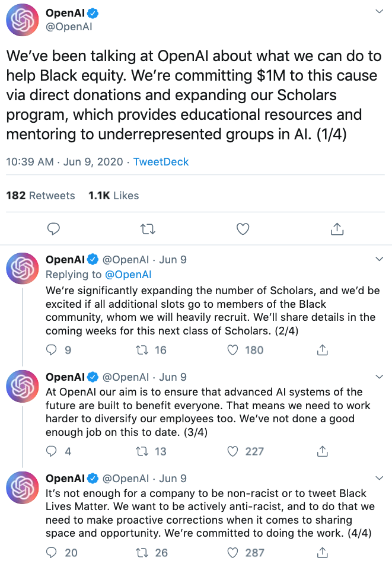Viewport: 392px width, 564px height.
Task: Like the (2/4) tweet with 180 likes
Action: pos(234,350)
